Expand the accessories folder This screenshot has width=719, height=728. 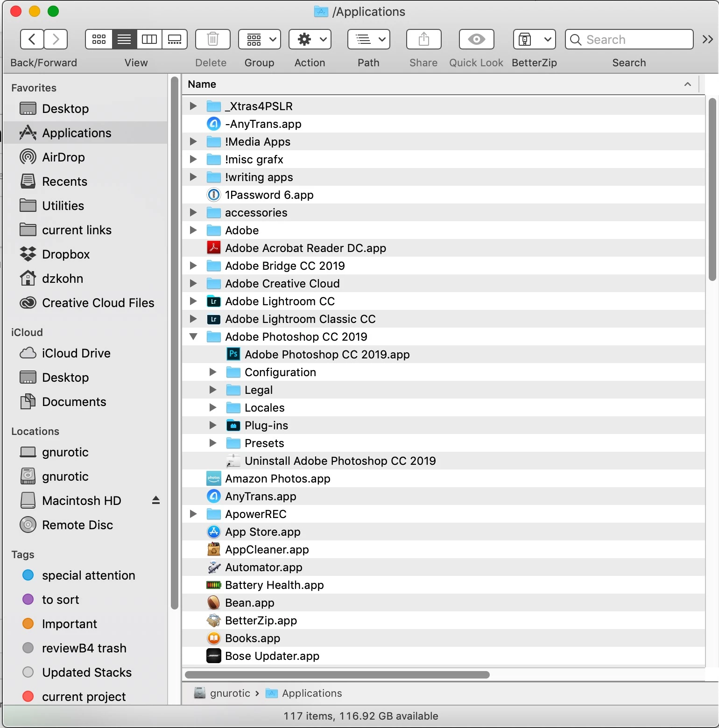tap(193, 212)
